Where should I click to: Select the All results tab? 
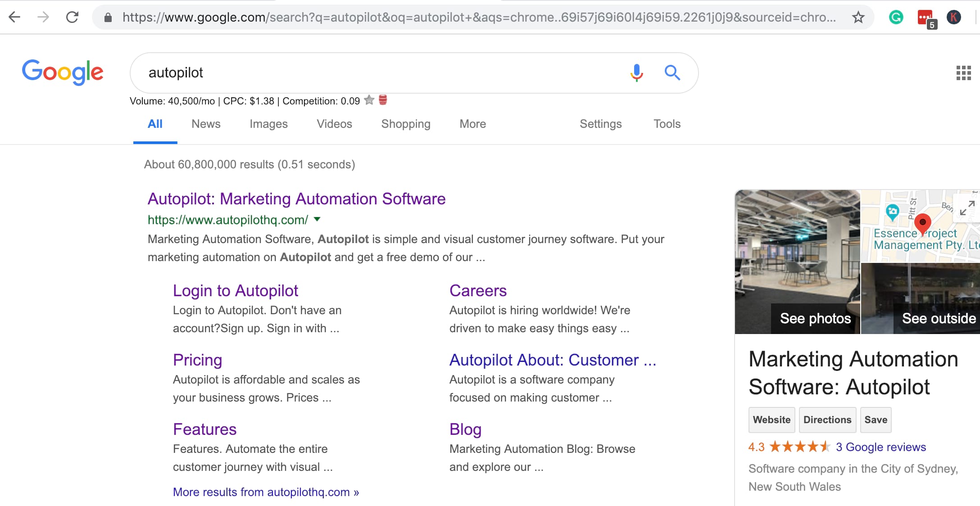pyautogui.click(x=155, y=124)
